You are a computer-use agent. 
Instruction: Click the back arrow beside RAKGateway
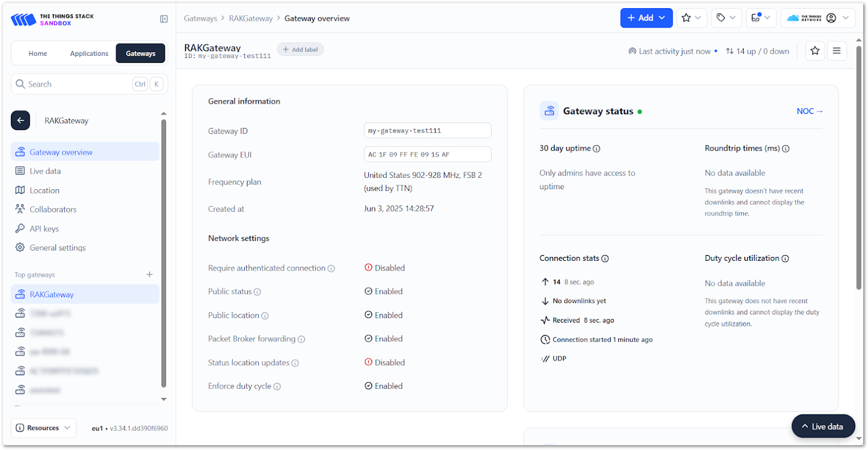[x=21, y=120]
